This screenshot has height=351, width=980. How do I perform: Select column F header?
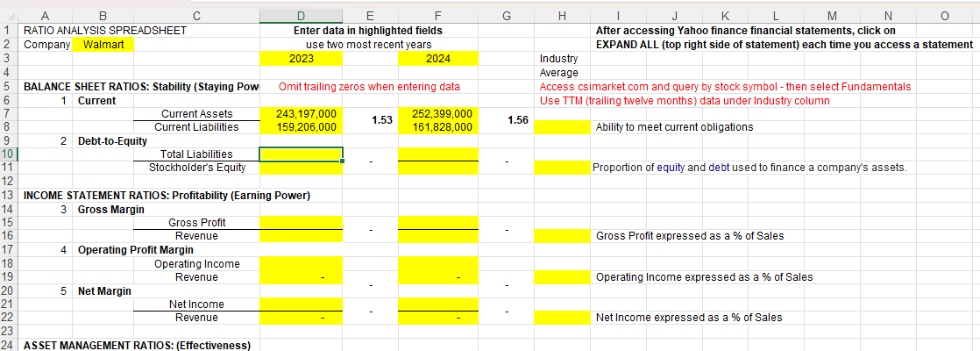(437, 15)
